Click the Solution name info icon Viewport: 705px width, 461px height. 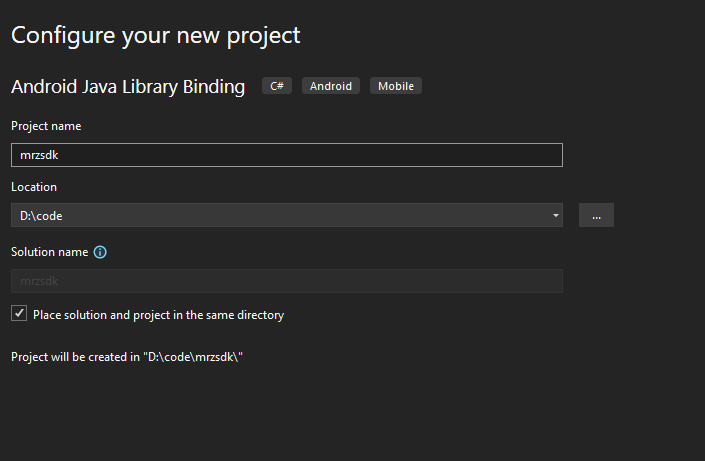point(100,252)
